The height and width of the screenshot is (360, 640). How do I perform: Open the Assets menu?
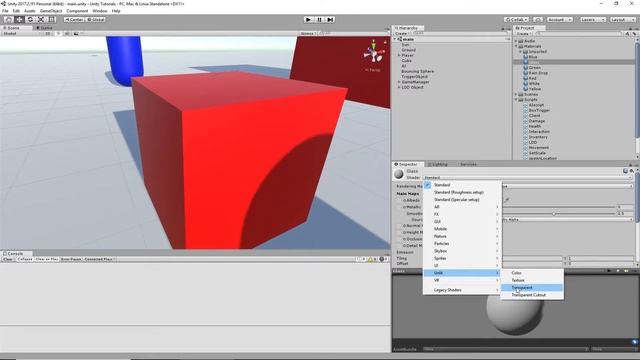point(30,11)
